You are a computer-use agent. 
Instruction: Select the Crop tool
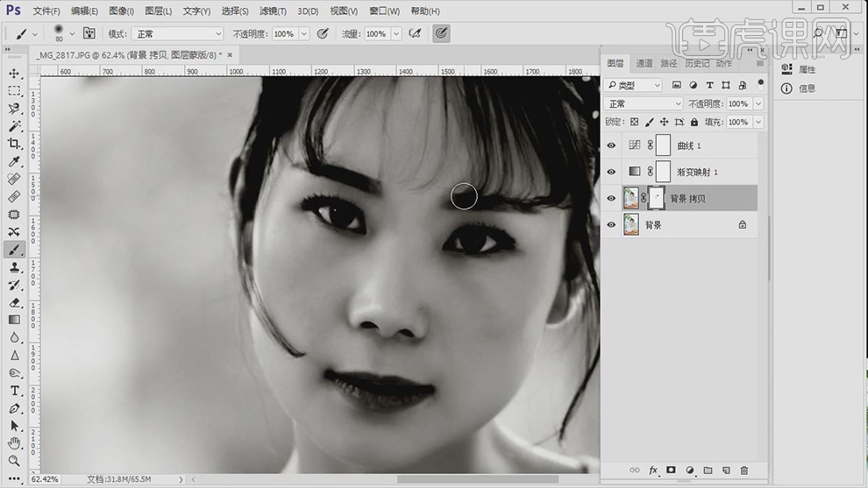14,144
